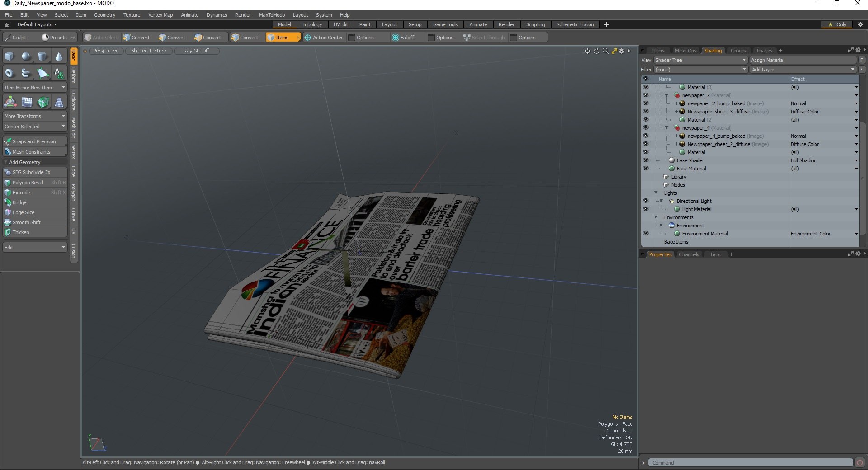Click the Extrude tool
Viewport: 868px width, 470px height.
click(x=35, y=193)
